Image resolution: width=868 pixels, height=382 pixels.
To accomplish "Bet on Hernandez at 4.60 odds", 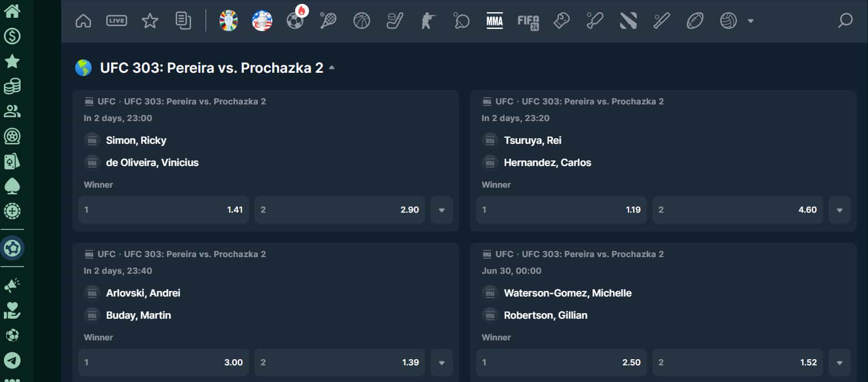I will coord(737,210).
